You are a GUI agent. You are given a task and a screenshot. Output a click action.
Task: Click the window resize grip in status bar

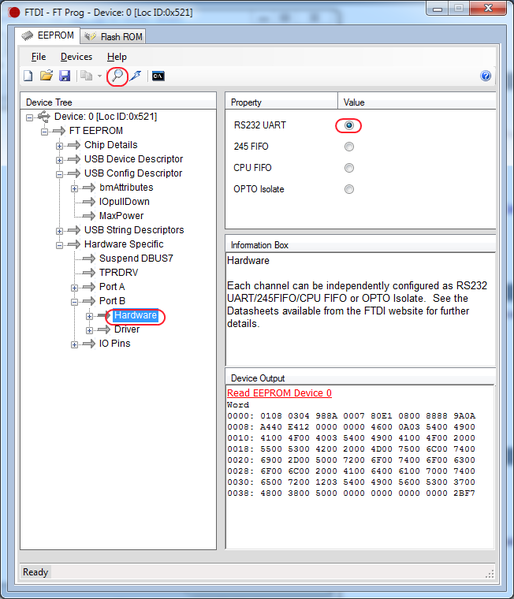point(490,574)
